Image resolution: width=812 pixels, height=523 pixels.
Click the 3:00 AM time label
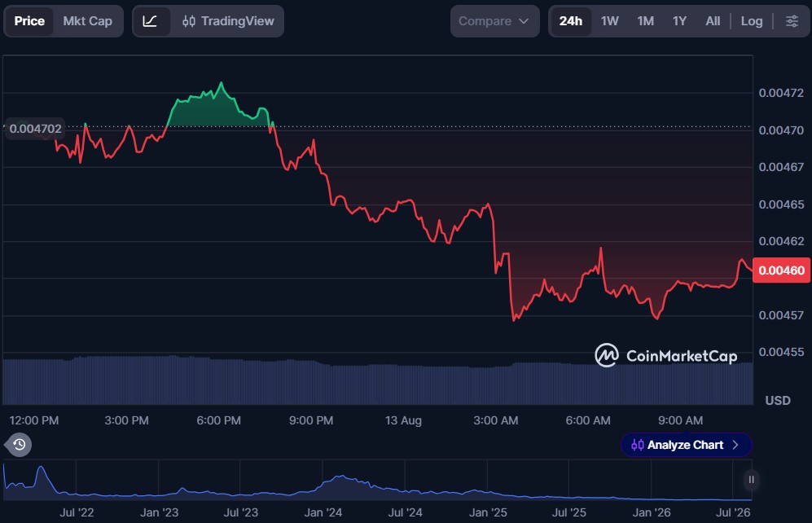coord(496,420)
